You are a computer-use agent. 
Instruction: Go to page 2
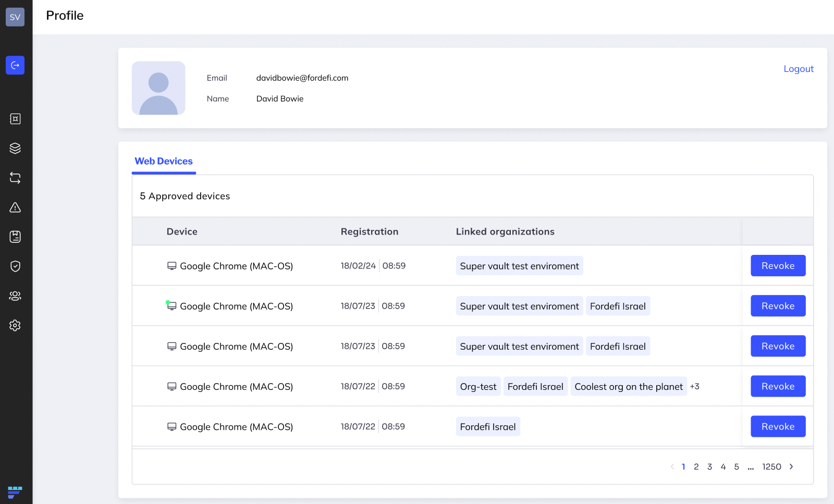pyautogui.click(x=696, y=466)
